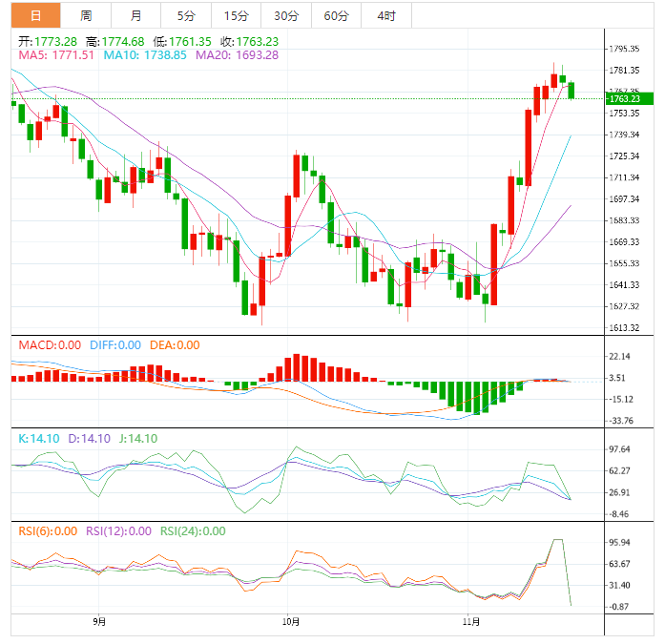This screenshot has height=644, width=665.
Task: Click the green 1763.23 current price tag
Action: 628,98
